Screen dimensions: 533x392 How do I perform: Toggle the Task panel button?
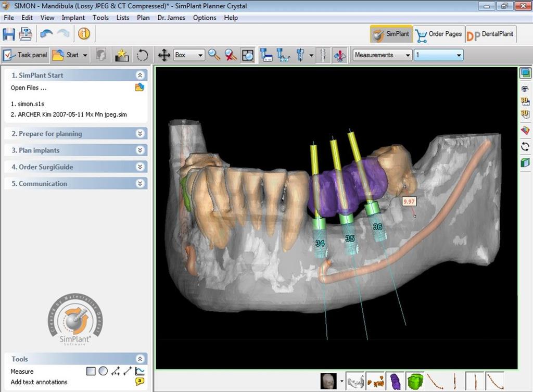coord(26,55)
